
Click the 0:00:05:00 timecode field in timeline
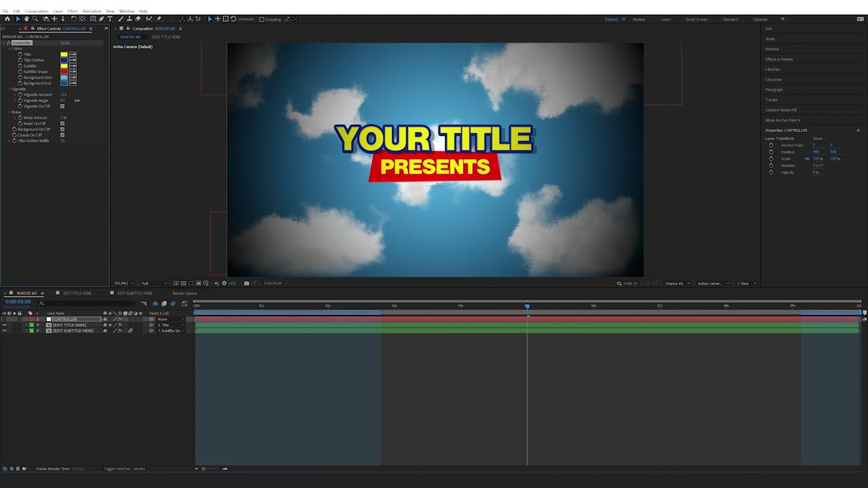(18, 302)
